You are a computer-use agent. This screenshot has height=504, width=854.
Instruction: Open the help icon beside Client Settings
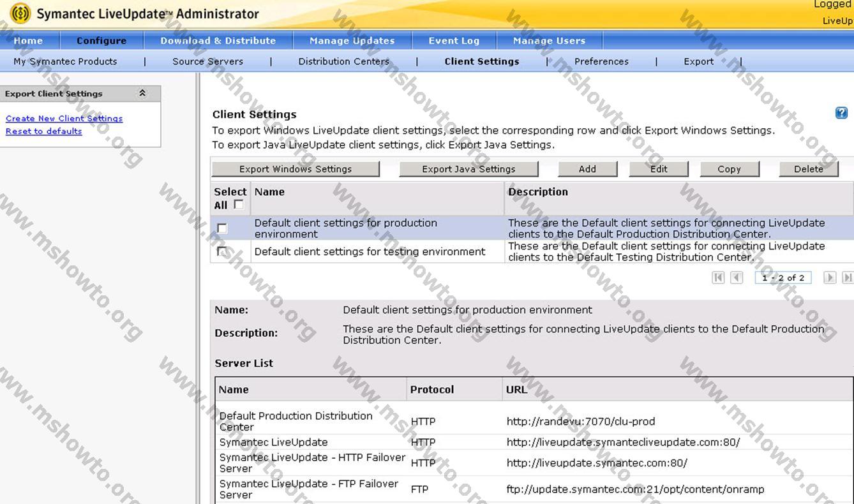point(841,113)
